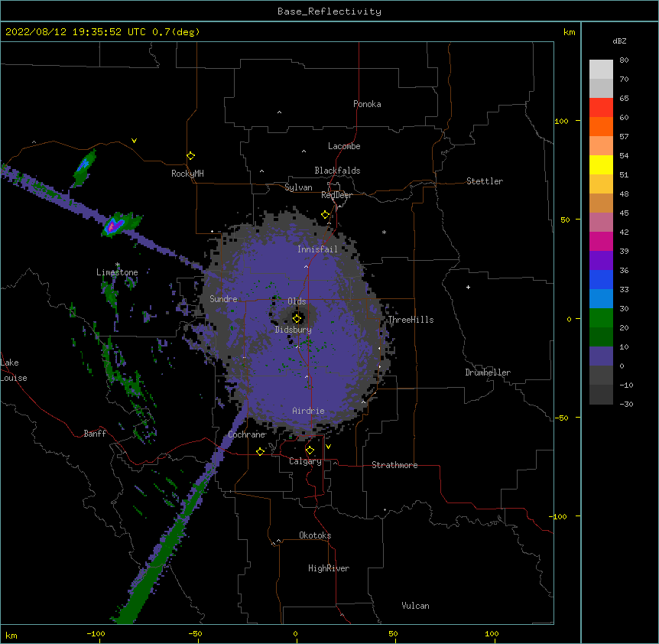Viewport: 659px width, 644px height.
Task: Select the magenta 39-42 dBZ legend swatch
Action: 601,241
